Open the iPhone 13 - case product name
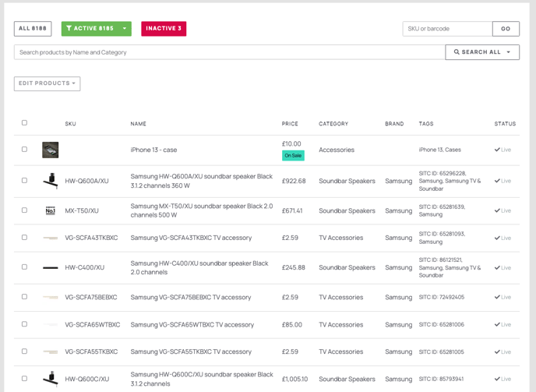Image resolution: width=536 pixels, height=392 pixels. click(x=153, y=150)
